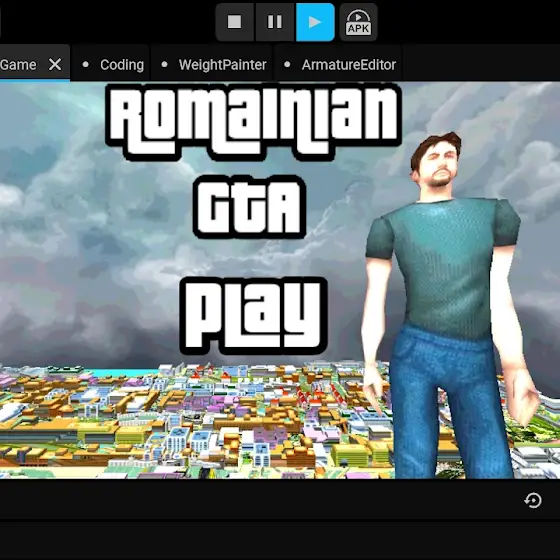Image resolution: width=560 pixels, height=560 pixels.
Task: Switch to the ArmatureEditor tab
Action: point(349,65)
